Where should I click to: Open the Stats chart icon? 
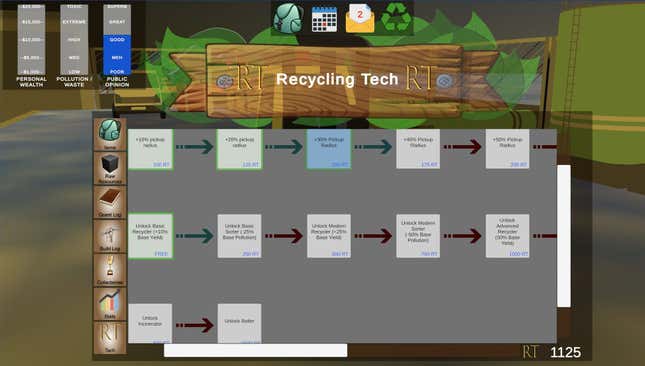tap(110, 304)
